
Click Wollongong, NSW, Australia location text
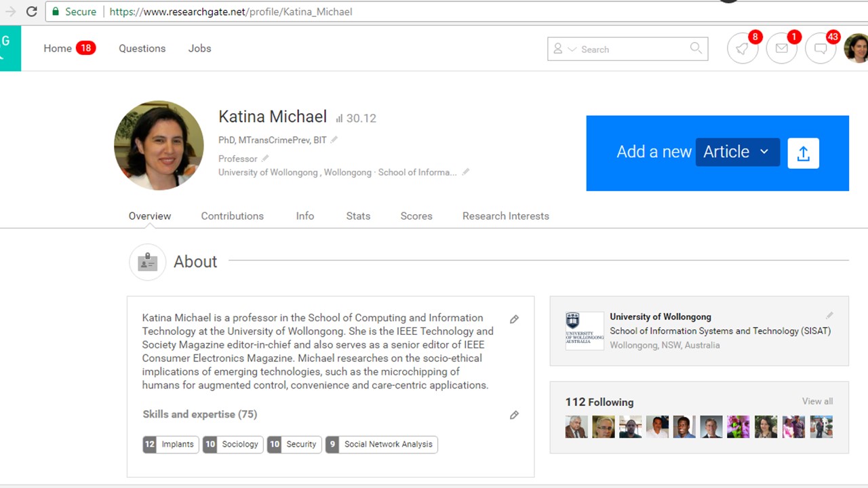click(x=665, y=345)
